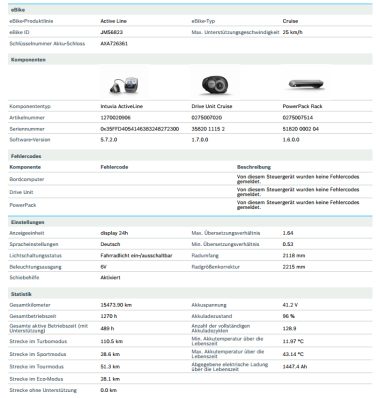Select the Strecke im Turbomodus value
This screenshot has width=376, height=398.
coord(112,341)
